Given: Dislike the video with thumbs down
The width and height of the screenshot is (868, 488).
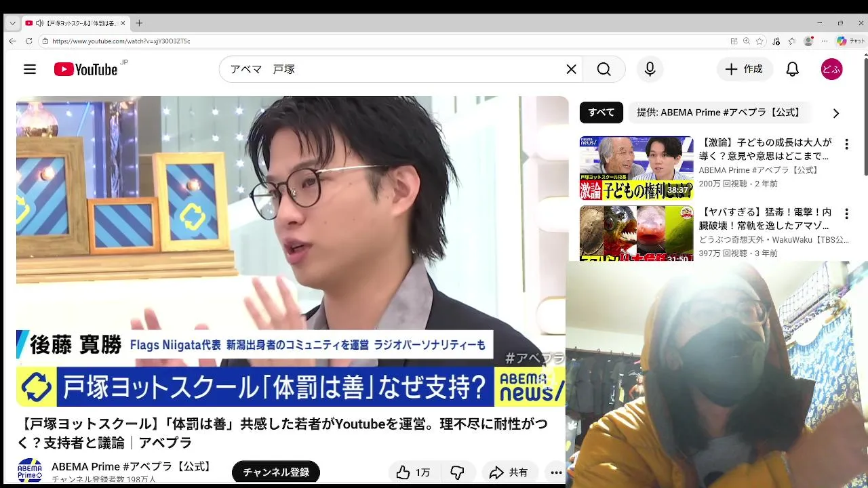Looking at the screenshot, I should (x=458, y=472).
